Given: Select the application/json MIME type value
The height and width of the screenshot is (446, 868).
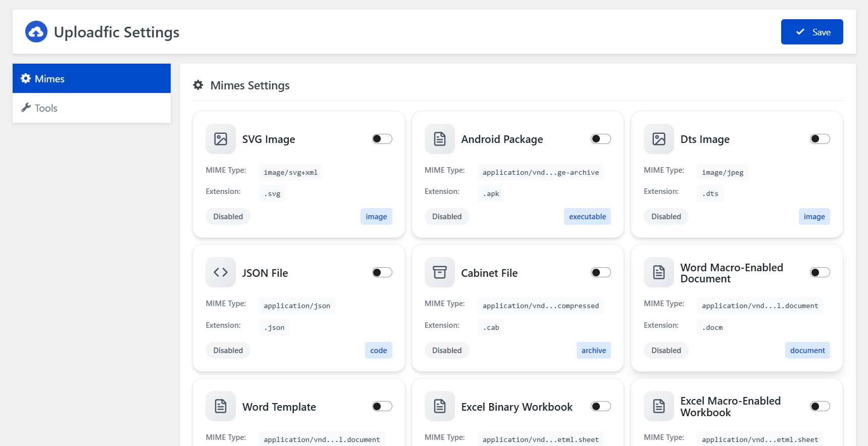Looking at the screenshot, I should tap(297, 306).
